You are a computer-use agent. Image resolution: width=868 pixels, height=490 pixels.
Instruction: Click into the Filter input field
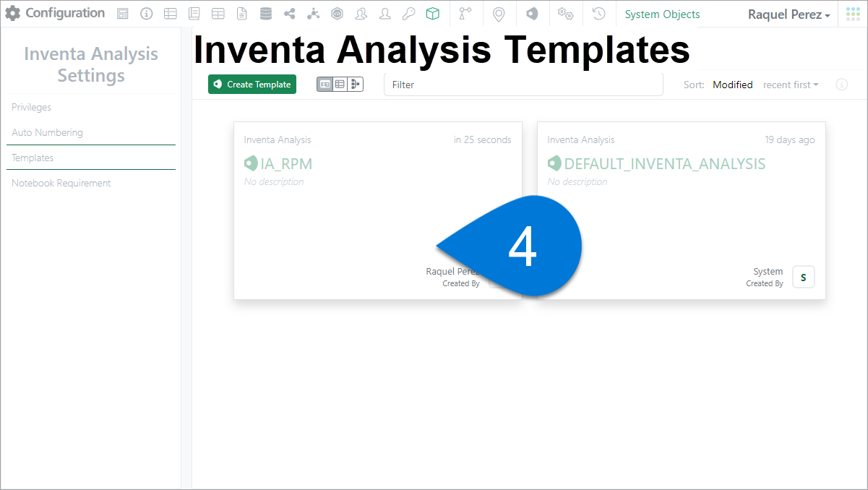coord(523,85)
